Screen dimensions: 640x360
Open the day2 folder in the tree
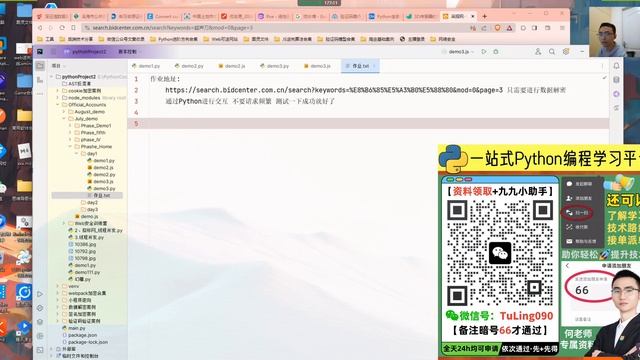(89, 202)
